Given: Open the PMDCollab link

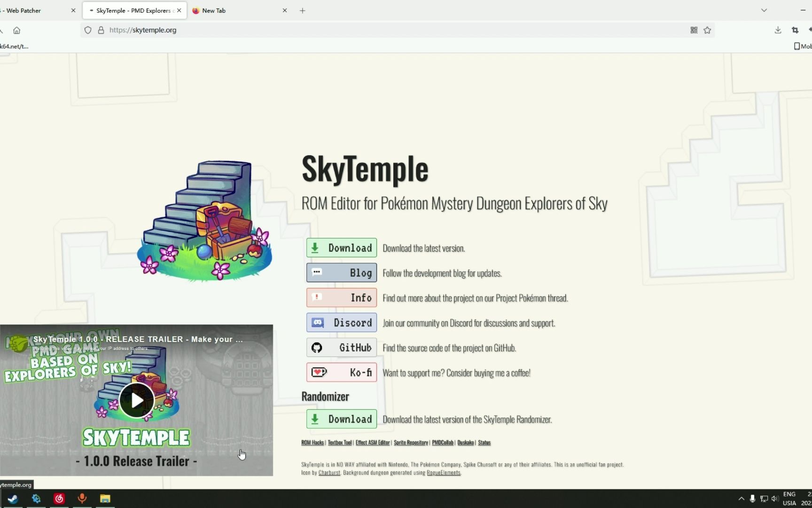Looking at the screenshot, I should [x=443, y=443].
